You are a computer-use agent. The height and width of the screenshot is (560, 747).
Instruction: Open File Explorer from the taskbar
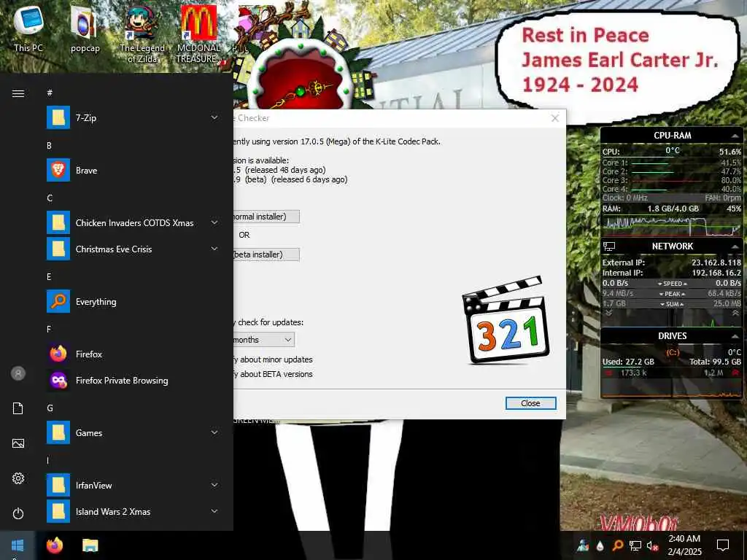(x=90, y=545)
